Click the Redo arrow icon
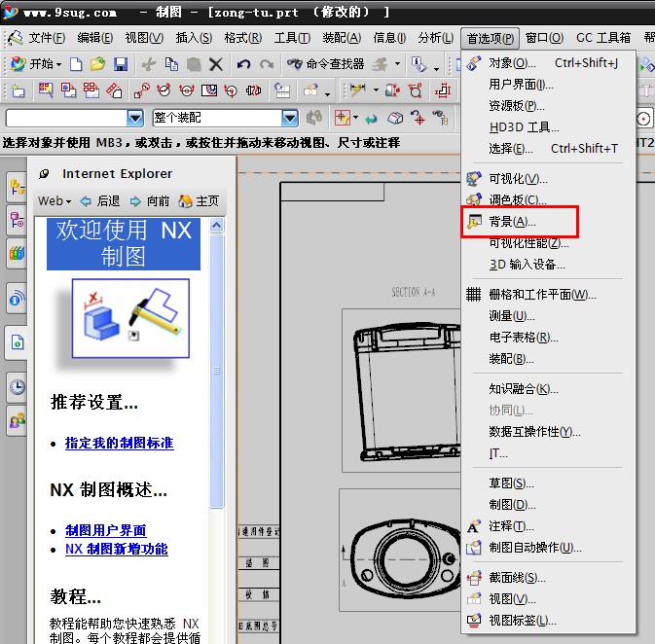The width and height of the screenshot is (655, 644). 267,64
